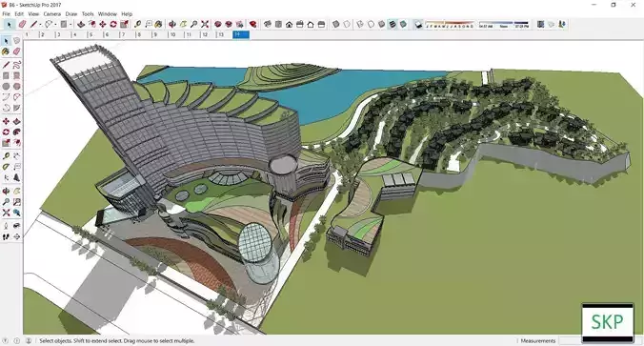Click the Previous view tool

tap(16, 213)
